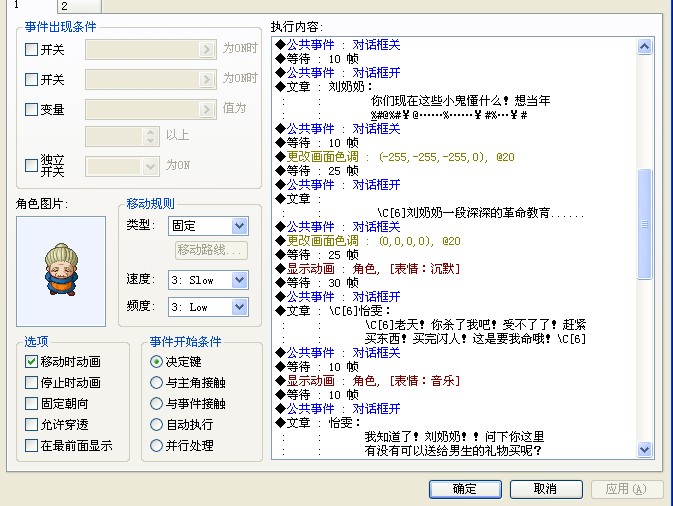Open the 速度 speed dropdown

[239, 280]
